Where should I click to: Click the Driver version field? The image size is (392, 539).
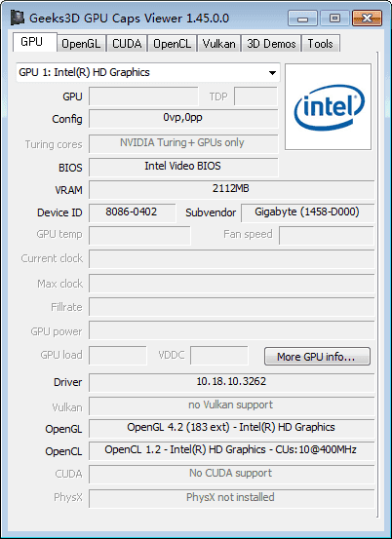click(x=231, y=383)
